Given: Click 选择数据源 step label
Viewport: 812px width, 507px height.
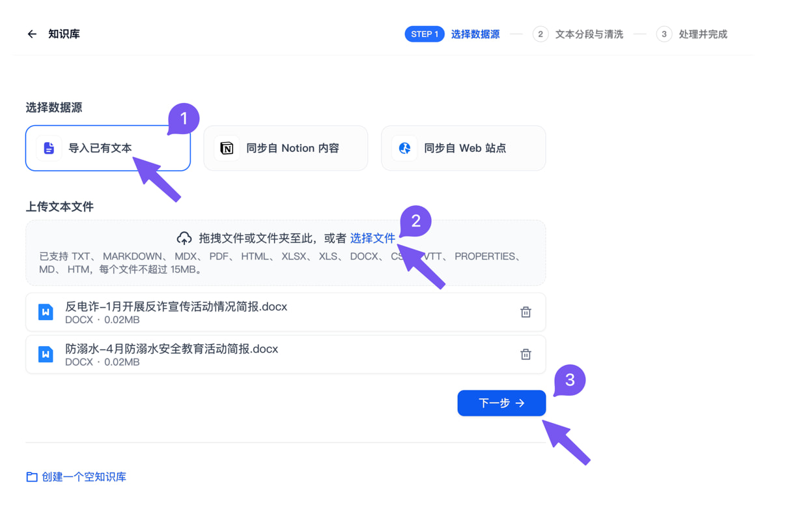Looking at the screenshot, I should point(475,34).
